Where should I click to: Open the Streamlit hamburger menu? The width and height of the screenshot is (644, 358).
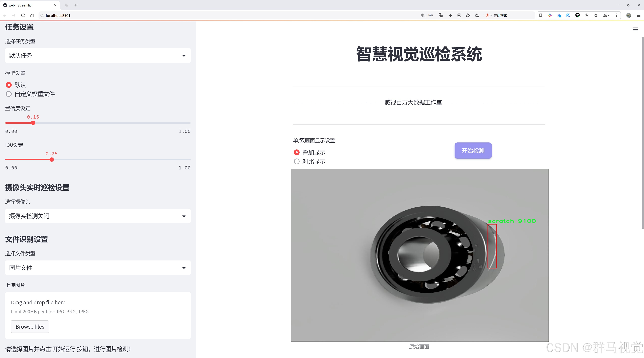pos(635,30)
